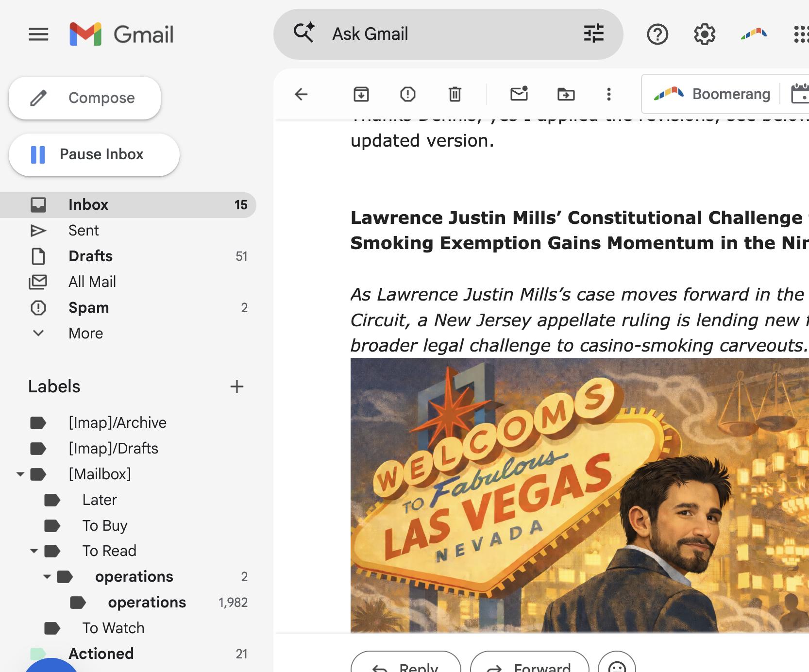Show search options filter icon
809x672 pixels.
[x=593, y=34]
